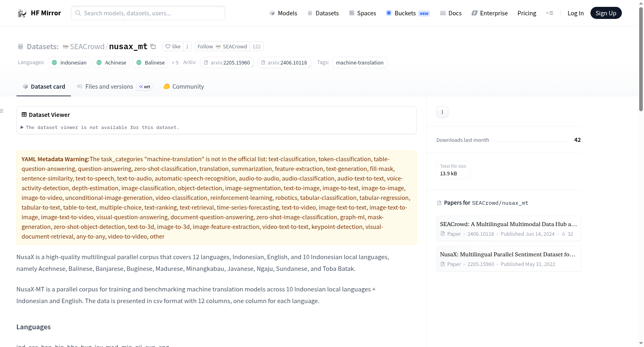Image resolution: width=644 pixels, height=347 pixels.
Task: Show the +9 more languages
Action: [175, 62]
